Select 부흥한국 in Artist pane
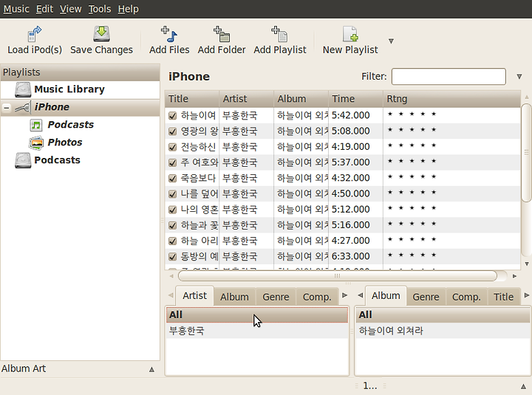The height and width of the screenshot is (395, 532). pyautogui.click(x=257, y=331)
